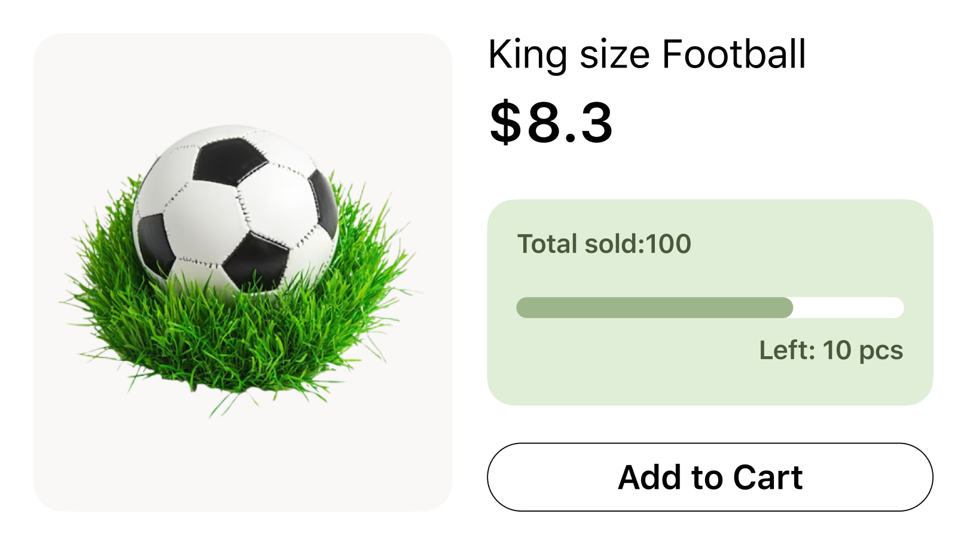This screenshot has height=560, width=970.
Task: Click the grass patch beneath the ball
Action: click(239, 341)
